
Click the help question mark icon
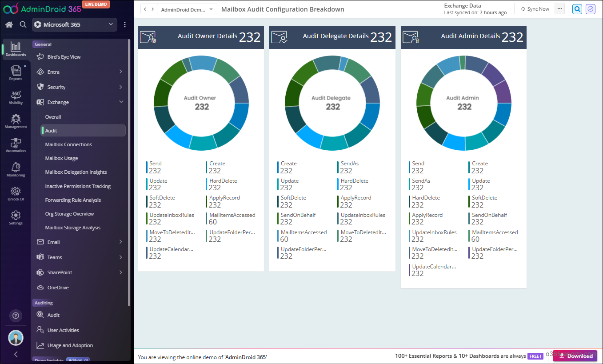(16, 316)
